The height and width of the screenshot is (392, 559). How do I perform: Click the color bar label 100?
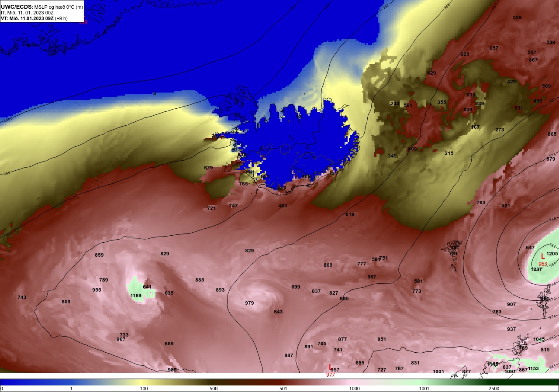point(144,389)
